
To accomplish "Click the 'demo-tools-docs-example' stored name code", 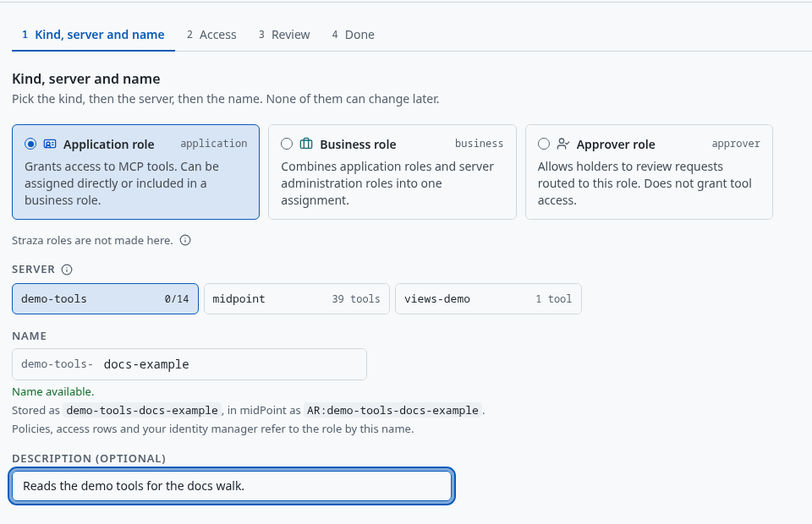I will pos(142,410).
